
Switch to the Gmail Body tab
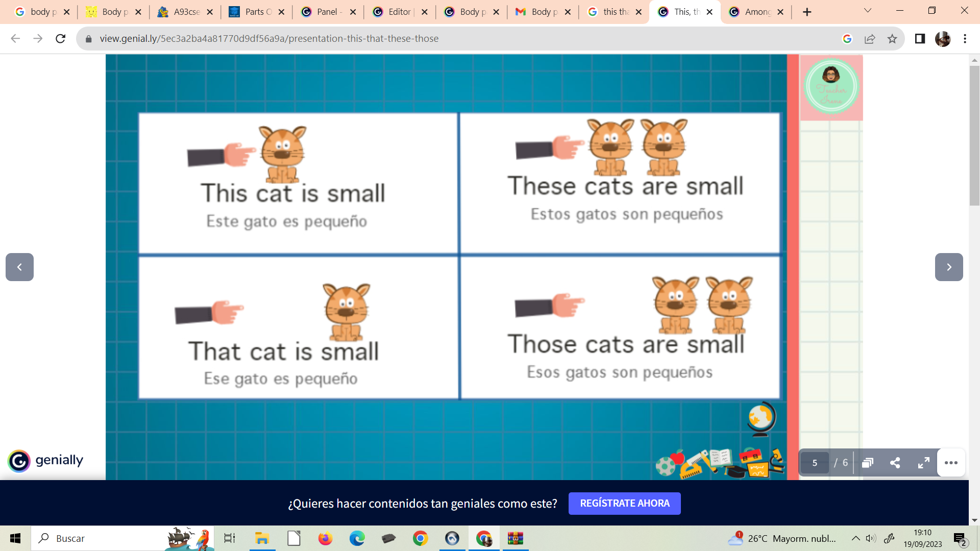point(542,12)
